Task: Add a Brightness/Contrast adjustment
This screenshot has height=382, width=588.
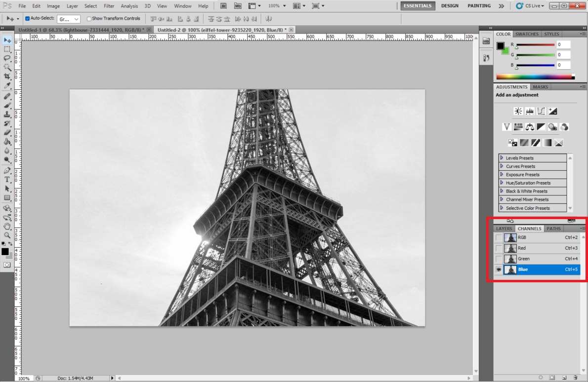Action: (x=518, y=111)
